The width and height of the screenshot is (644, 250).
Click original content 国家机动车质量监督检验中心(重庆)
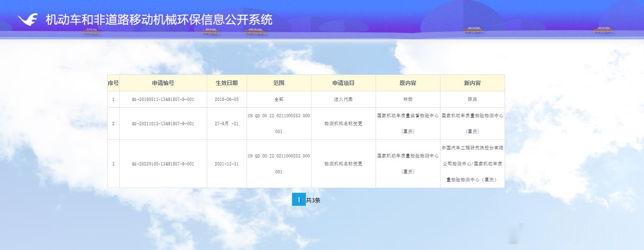pos(408,124)
